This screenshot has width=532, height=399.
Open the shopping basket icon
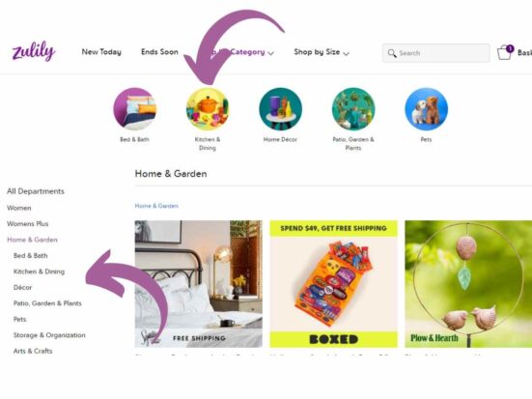505,52
